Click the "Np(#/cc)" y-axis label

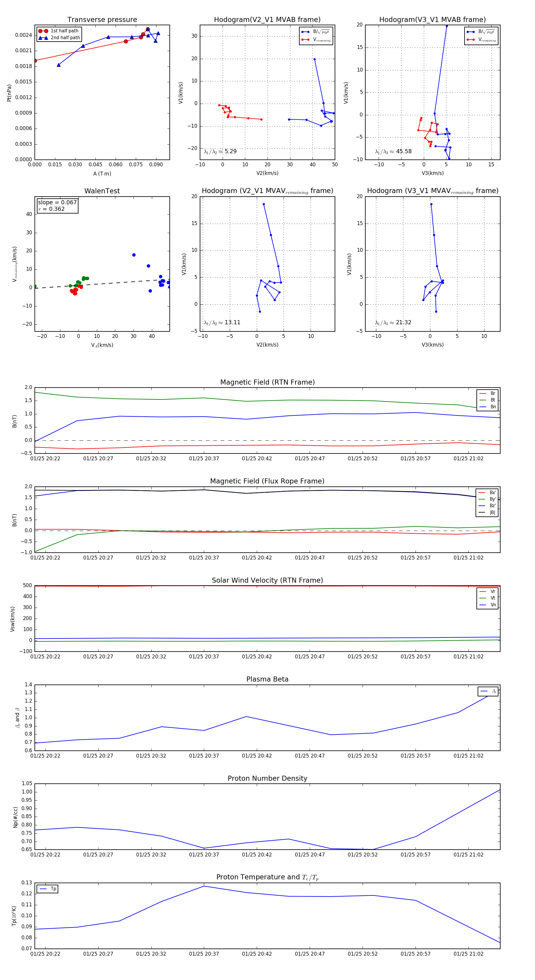point(16,817)
